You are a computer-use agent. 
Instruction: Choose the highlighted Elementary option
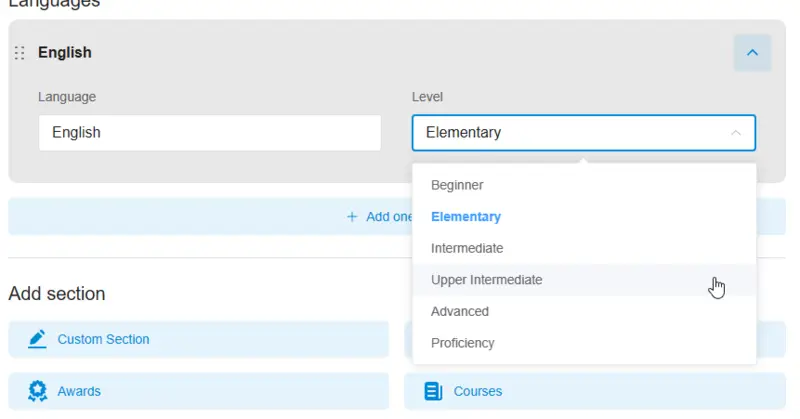466,216
